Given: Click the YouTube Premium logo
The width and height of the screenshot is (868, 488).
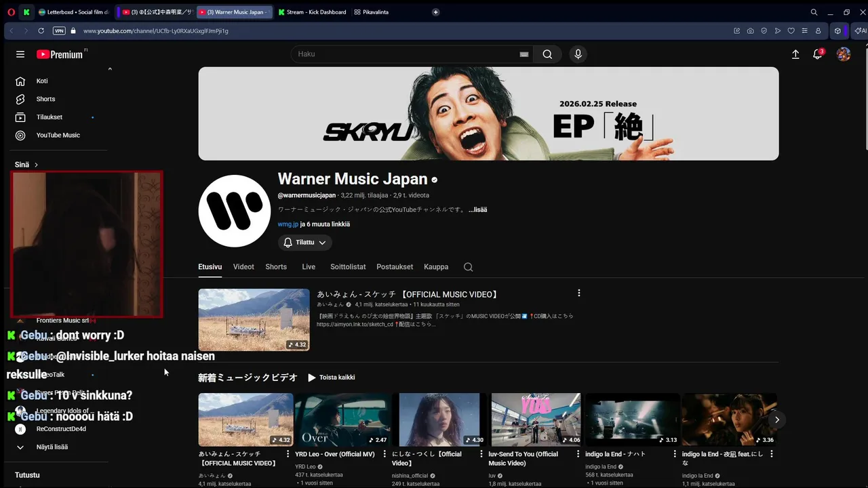Looking at the screenshot, I should click(61, 54).
